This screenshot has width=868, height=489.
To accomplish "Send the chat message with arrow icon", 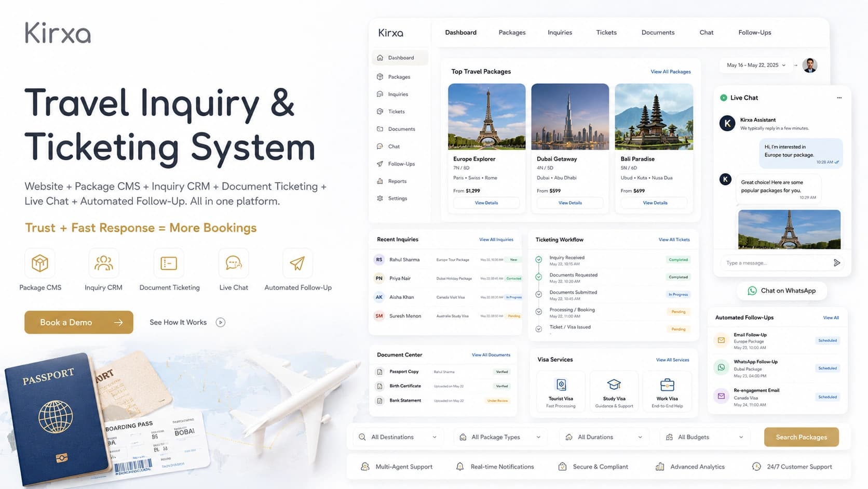I will [x=837, y=263].
